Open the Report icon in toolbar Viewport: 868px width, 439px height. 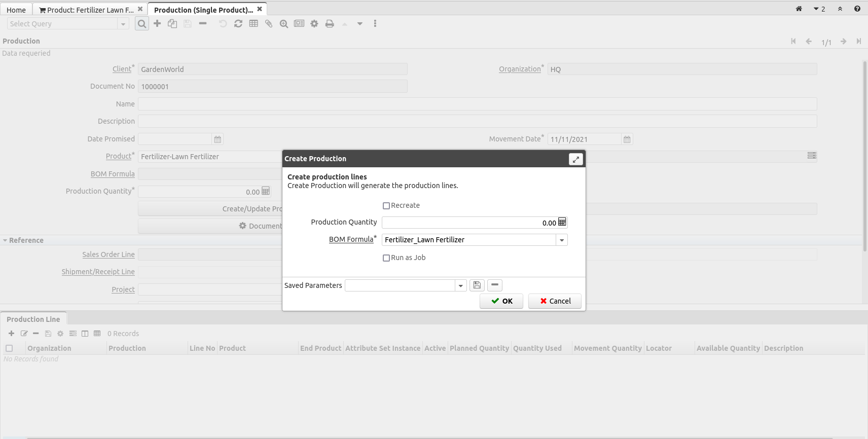pos(299,23)
